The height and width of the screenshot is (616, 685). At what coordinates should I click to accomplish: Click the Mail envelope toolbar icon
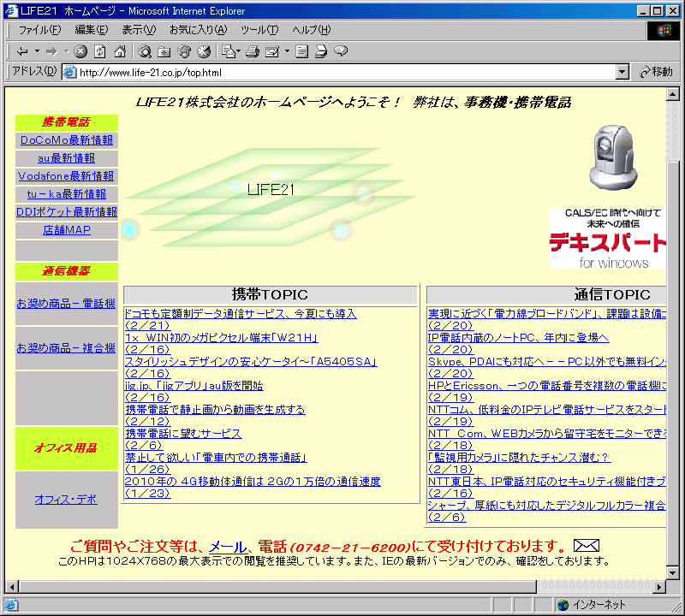(x=229, y=51)
